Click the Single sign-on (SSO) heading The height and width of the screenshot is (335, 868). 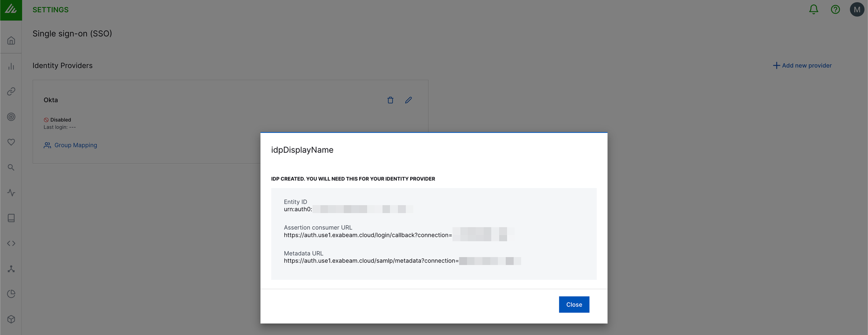(x=72, y=33)
